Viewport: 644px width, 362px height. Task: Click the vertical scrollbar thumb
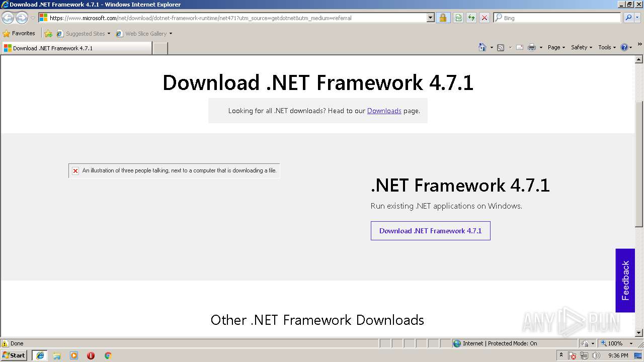639,163
